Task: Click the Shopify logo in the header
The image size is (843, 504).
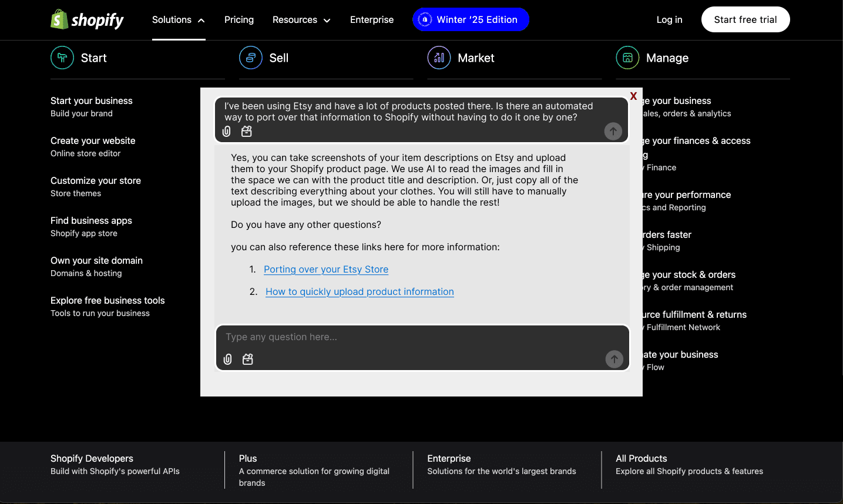Action: [87, 19]
